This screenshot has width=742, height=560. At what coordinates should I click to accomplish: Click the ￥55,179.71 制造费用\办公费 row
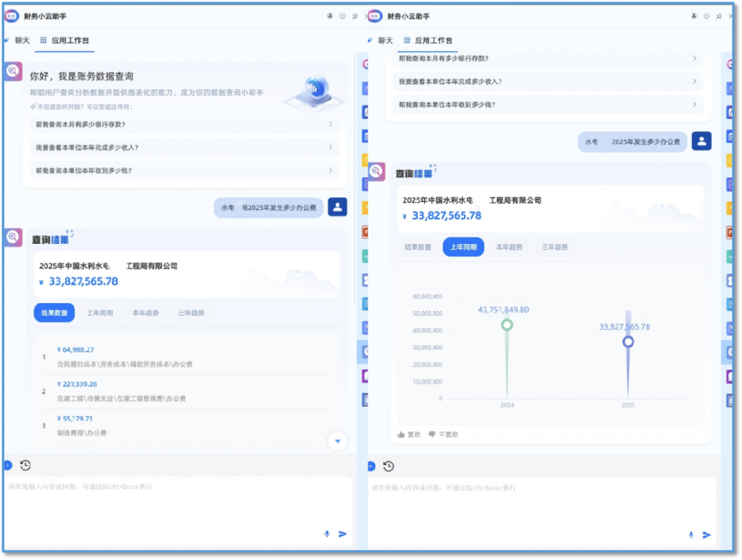pos(187,425)
